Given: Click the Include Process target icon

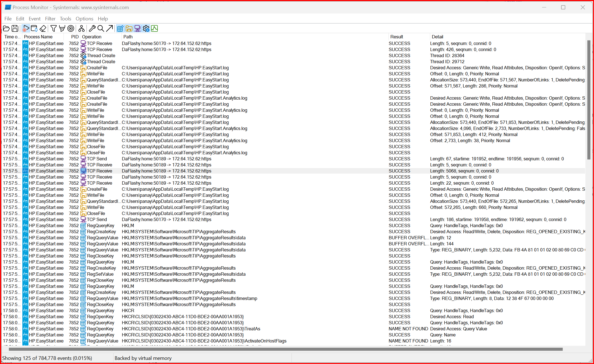Looking at the screenshot, I should click(71, 28).
